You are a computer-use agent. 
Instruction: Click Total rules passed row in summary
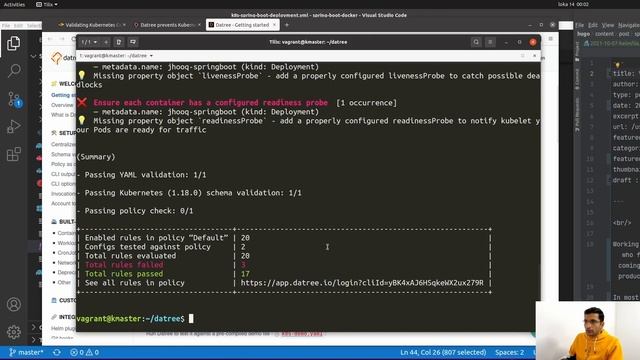tap(284, 274)
